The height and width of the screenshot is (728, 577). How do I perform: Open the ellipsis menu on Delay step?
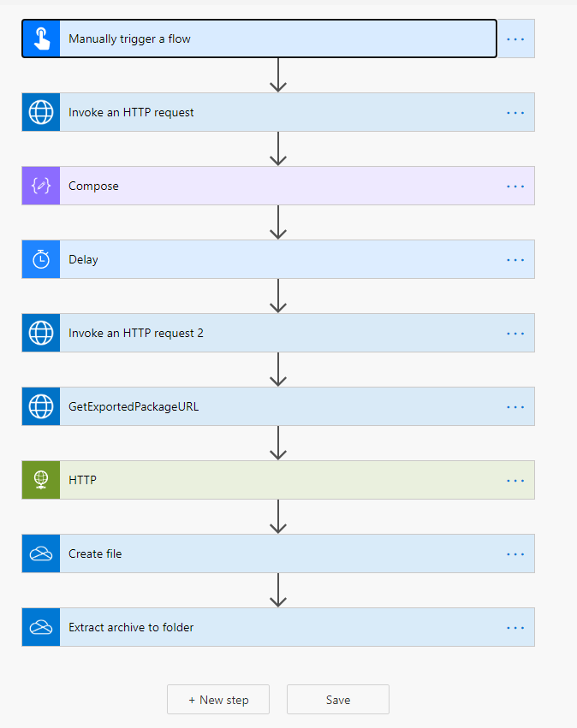[x=515, y=260]
